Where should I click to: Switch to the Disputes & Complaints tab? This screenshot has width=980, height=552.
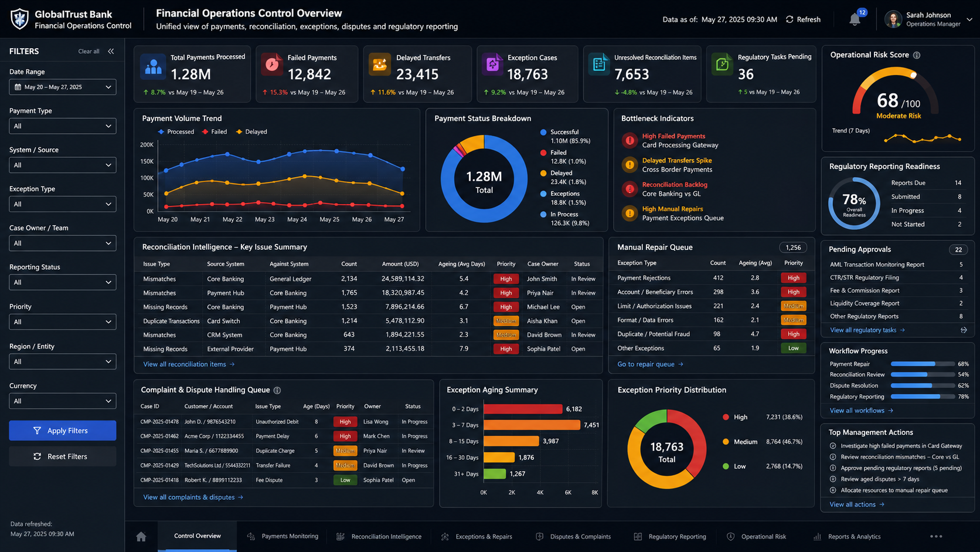point(573,536)
